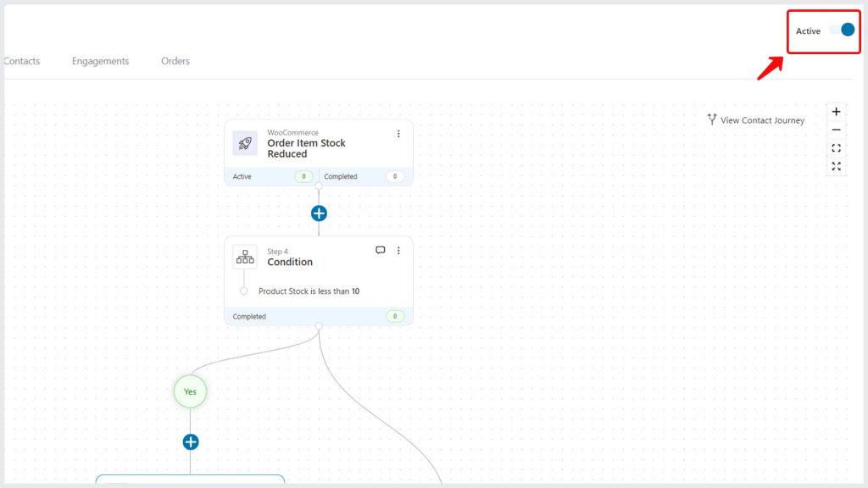The width and height of the screenshot is (868, 488).
Task: Click the 'Step 4' label
Action: pos(277,251)
